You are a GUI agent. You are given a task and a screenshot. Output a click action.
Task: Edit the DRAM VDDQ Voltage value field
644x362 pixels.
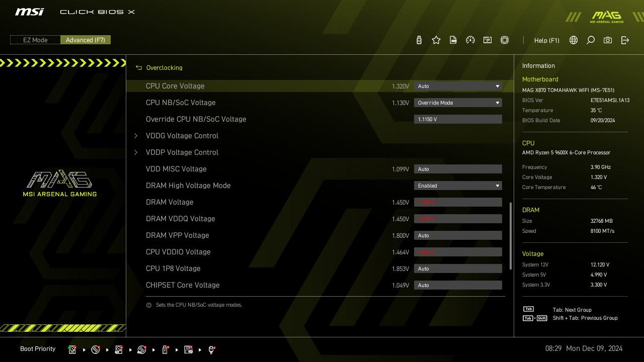pyautogui.click(x=458, y=219)
